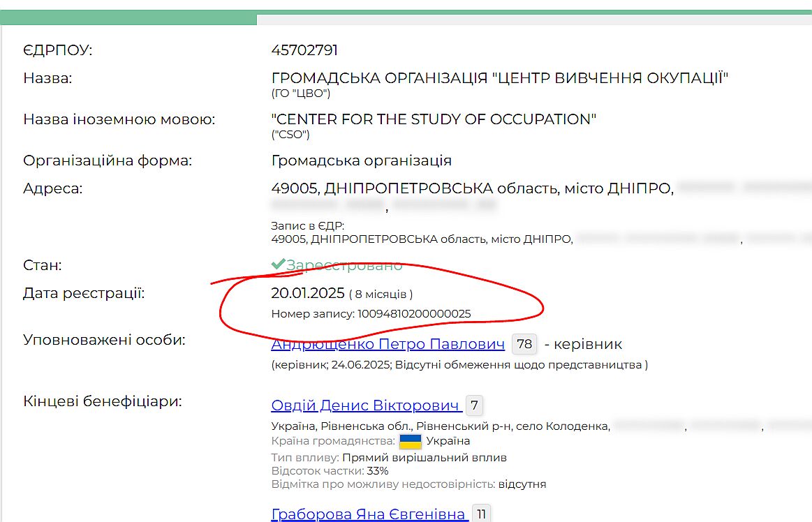Select the green active tab at top
The width and height of the screenshot is (812, 522).
128,18
